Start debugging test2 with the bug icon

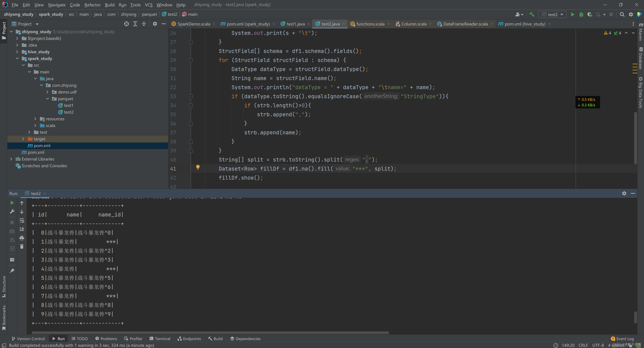point(581,14)
